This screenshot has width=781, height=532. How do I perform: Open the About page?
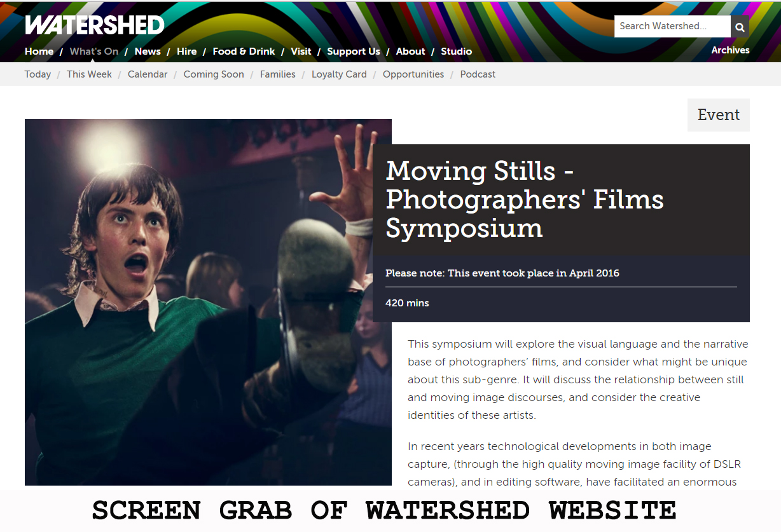[x=410, y=51]
